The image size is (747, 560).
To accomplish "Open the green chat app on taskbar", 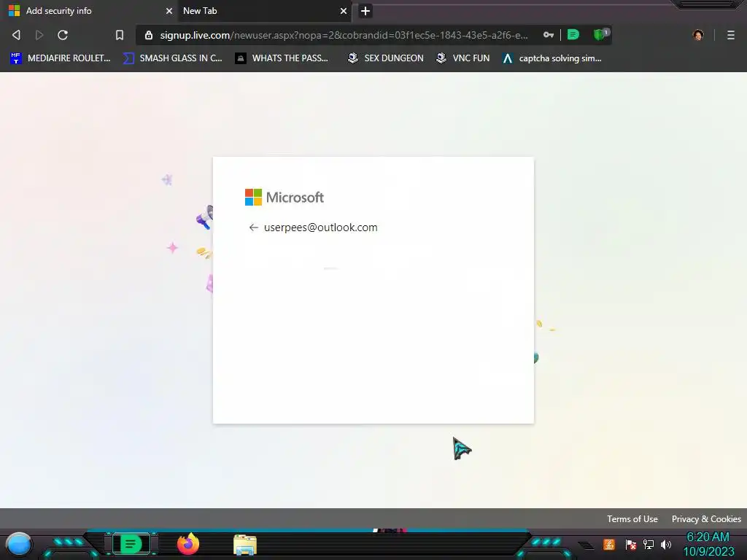I will pos(131,544).
